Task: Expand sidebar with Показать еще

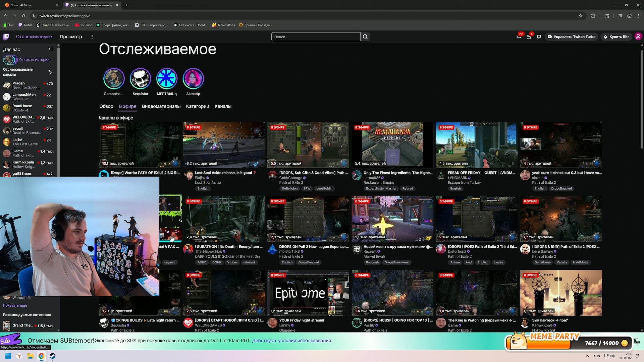Action: (15, 305)
